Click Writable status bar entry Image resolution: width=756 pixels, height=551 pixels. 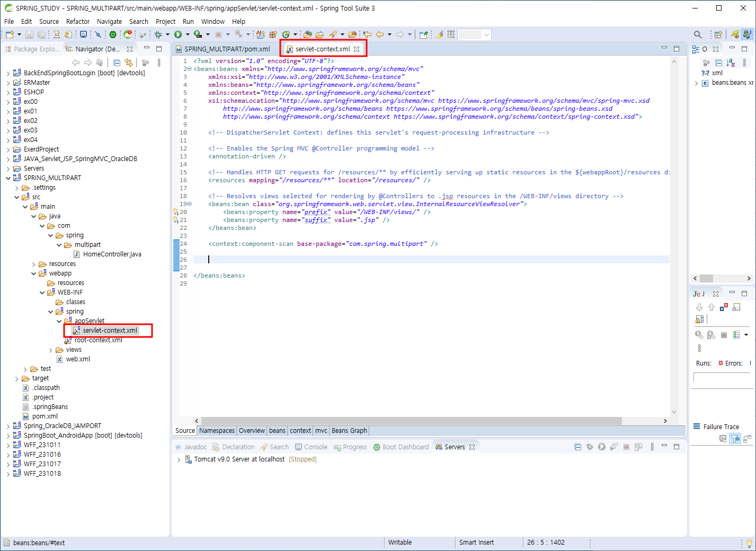(x=400, y=543)
